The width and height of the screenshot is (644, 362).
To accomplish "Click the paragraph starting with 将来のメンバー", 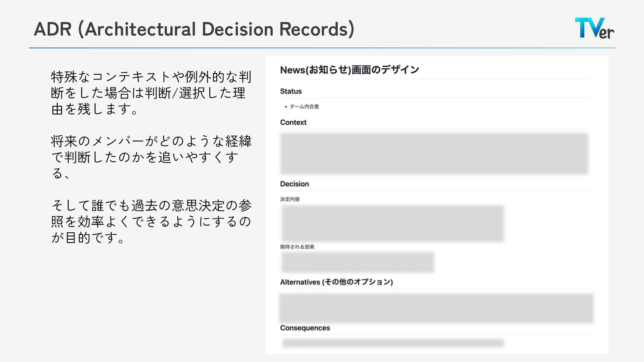I will [151, 157].
